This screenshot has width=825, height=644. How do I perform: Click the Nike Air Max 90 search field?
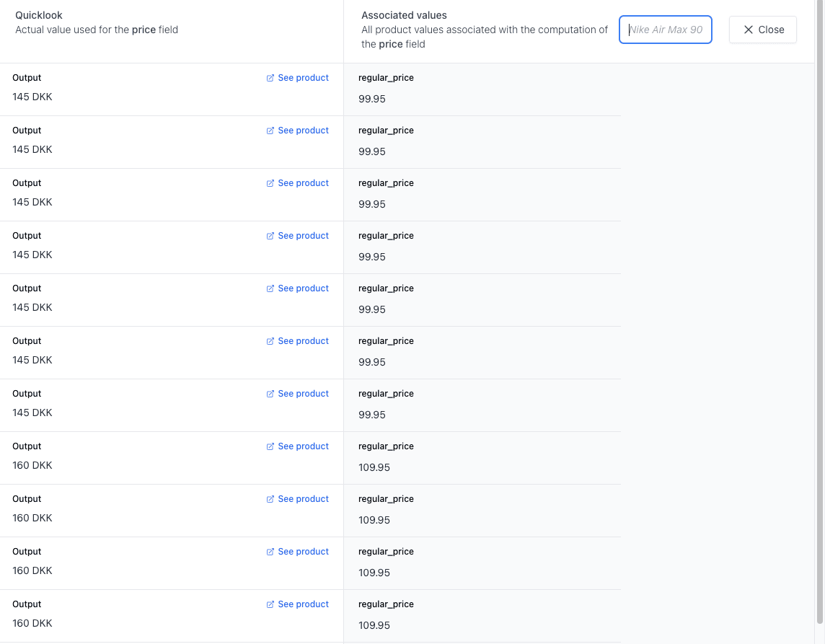tap(665, 30)
